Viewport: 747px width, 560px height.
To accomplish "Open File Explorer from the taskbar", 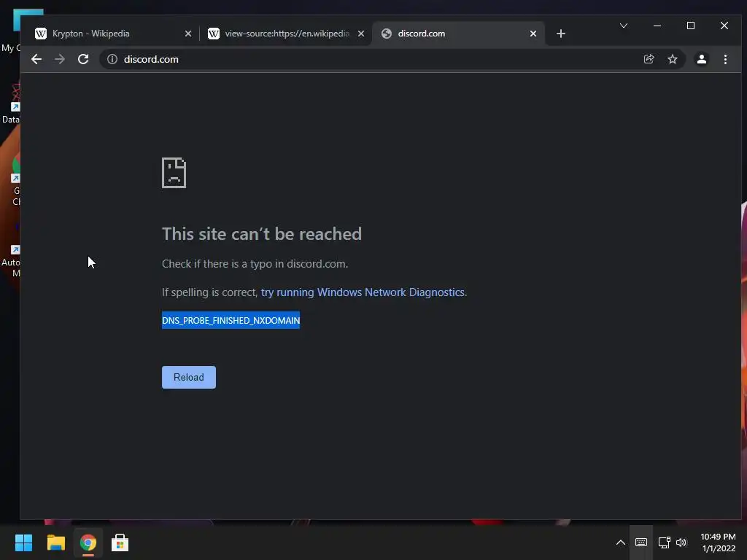I will pos(55,542).
